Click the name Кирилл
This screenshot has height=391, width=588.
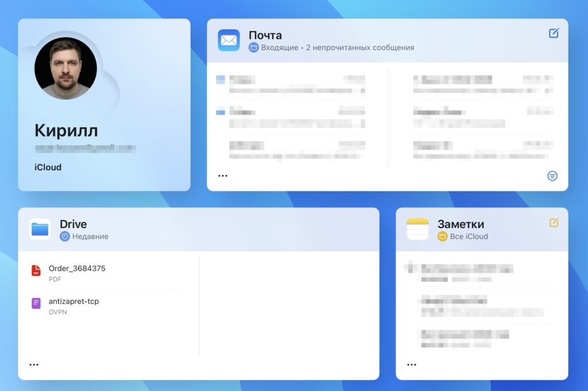click(x=67, y=130)
